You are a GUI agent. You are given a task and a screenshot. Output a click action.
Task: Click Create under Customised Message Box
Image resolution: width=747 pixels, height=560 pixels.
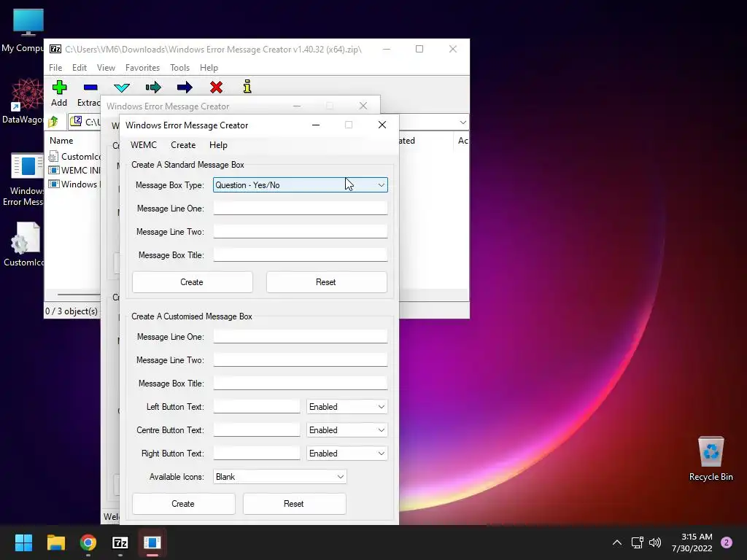[183, 503]
